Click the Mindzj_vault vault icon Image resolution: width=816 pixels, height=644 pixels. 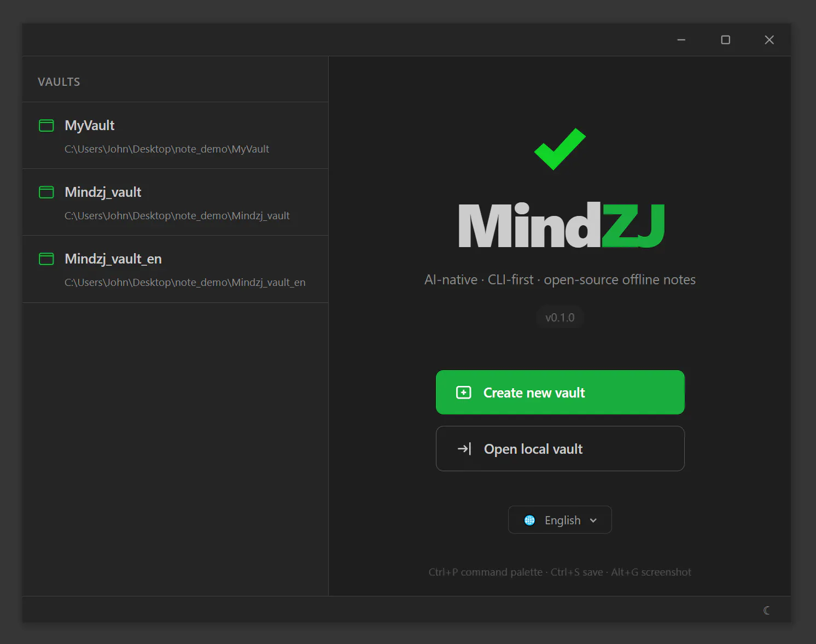(46, 192)
